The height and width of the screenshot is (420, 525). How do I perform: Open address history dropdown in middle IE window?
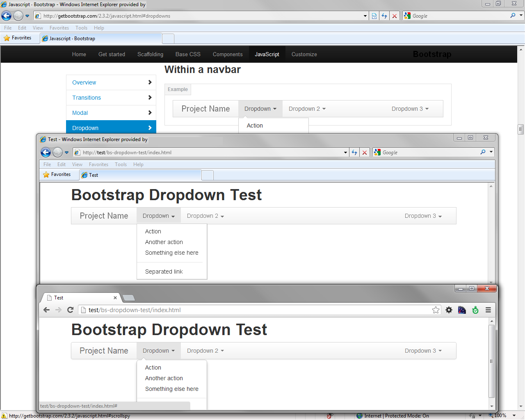pyautogui.click(x=345, y=153)
